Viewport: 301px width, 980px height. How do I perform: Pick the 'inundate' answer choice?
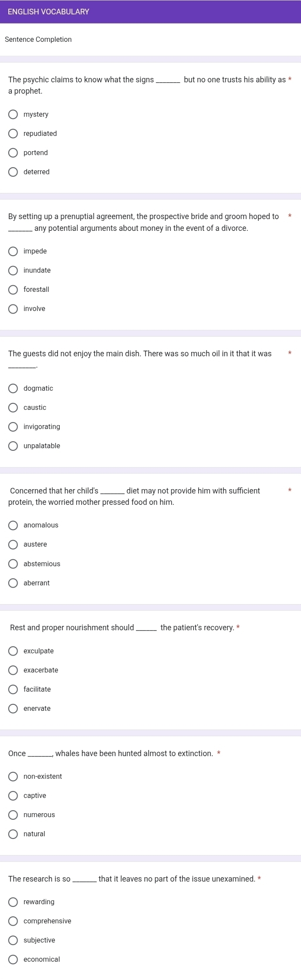(x=14, y=270)
